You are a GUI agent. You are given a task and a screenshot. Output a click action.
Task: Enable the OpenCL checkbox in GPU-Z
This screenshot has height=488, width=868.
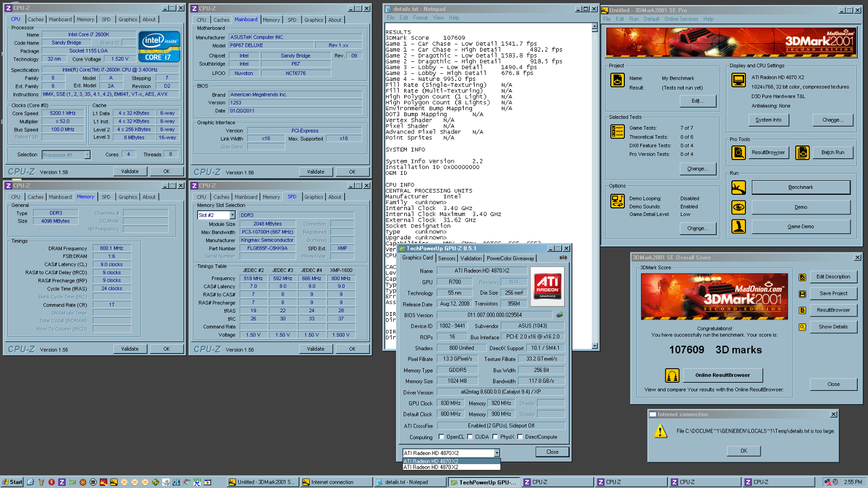442,437
